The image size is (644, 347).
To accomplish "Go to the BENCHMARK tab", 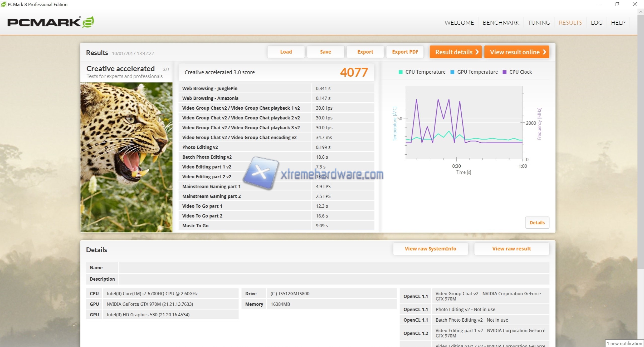I will pyautogui.click(x=501, y=23).
